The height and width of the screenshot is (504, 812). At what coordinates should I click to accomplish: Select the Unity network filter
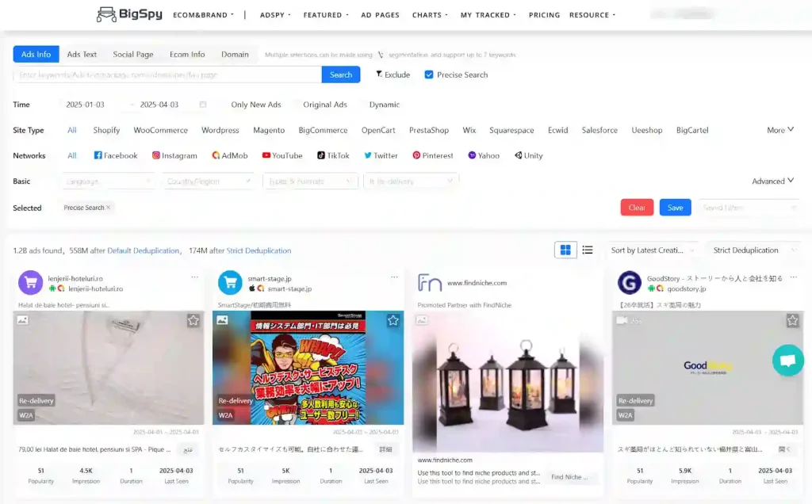pos(528,155)
